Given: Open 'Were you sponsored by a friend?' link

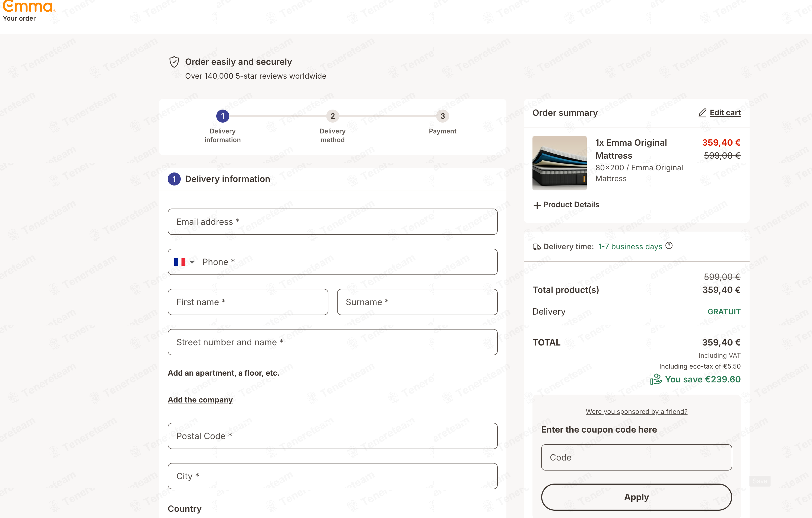Looking at the screenshot, I should tap(636, 411).
